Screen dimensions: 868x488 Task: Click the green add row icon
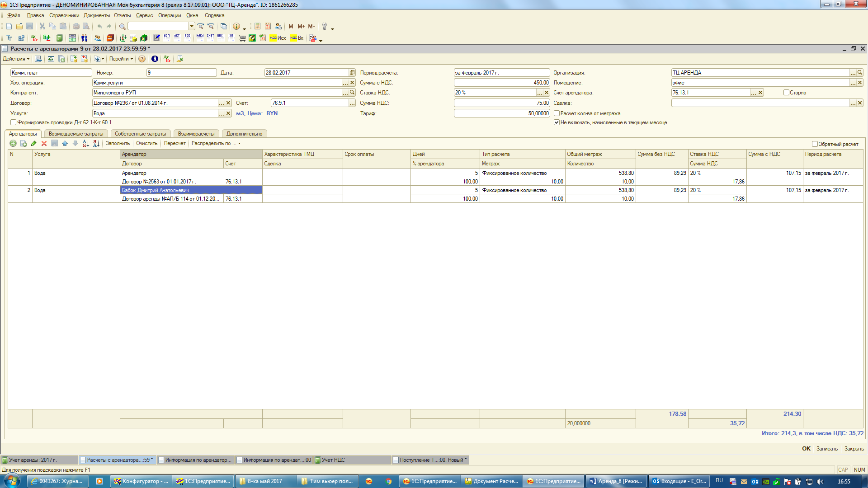(x=13, y=143)
